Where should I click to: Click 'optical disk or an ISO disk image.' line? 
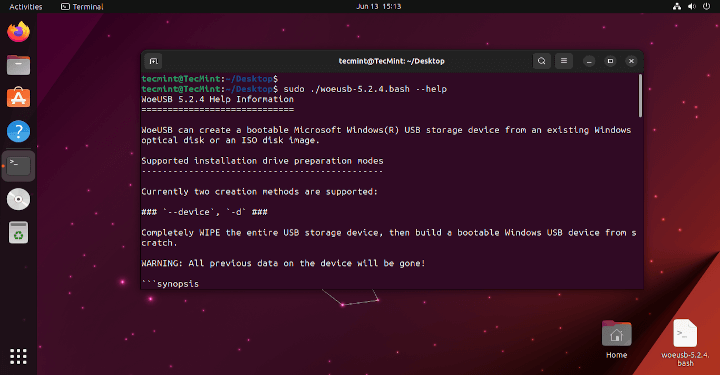click(230, 140)
